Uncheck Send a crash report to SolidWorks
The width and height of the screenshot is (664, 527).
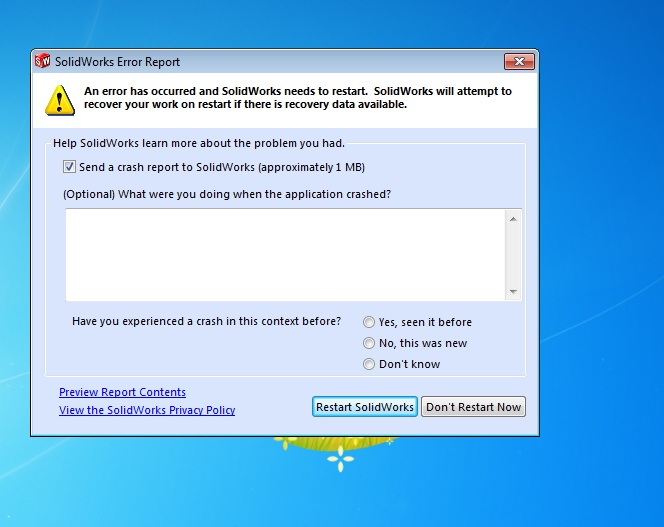pos(69,166)
